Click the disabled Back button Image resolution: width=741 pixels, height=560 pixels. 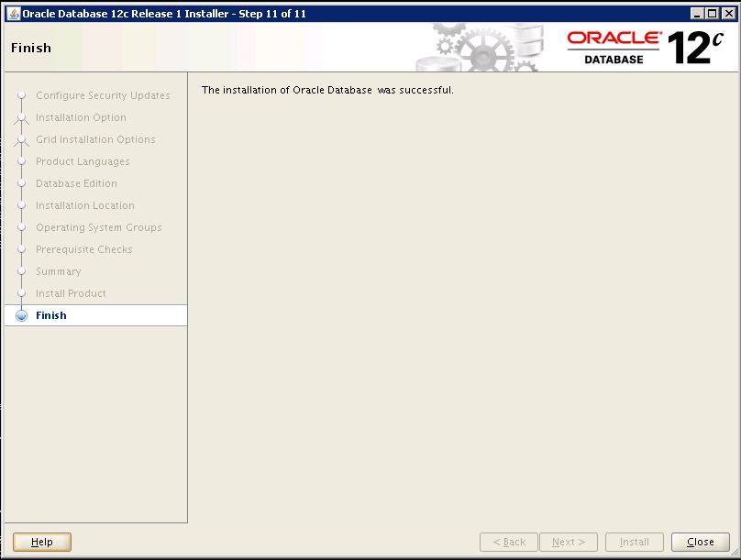coord(509,542)
